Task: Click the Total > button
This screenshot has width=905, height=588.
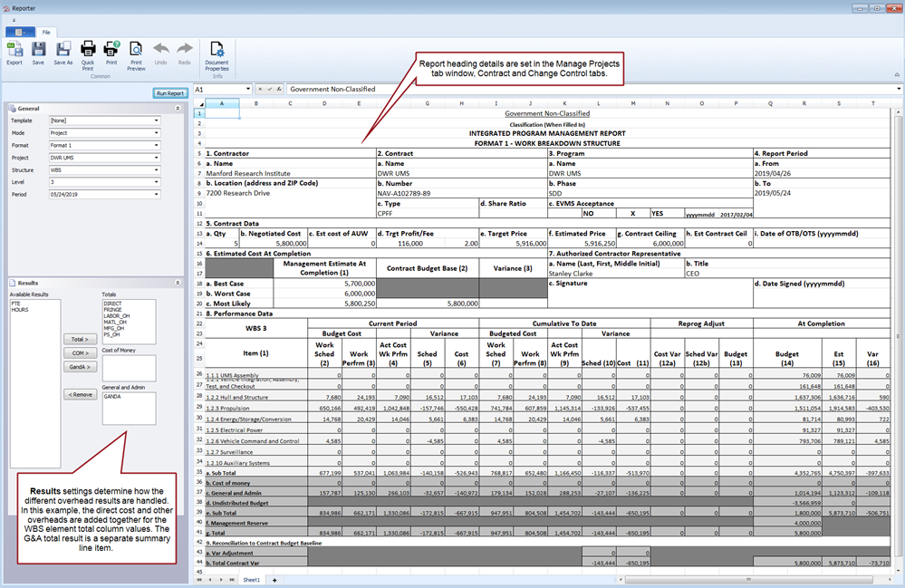Action: pos(80,339)
